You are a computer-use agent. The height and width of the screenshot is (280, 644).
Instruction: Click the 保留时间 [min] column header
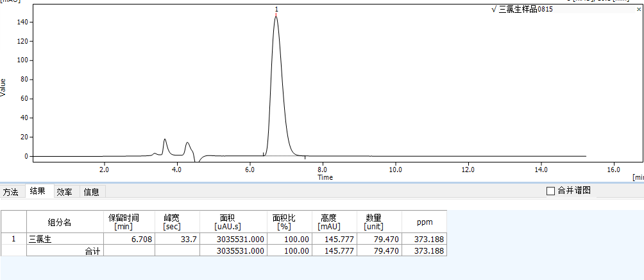(123, 222)
